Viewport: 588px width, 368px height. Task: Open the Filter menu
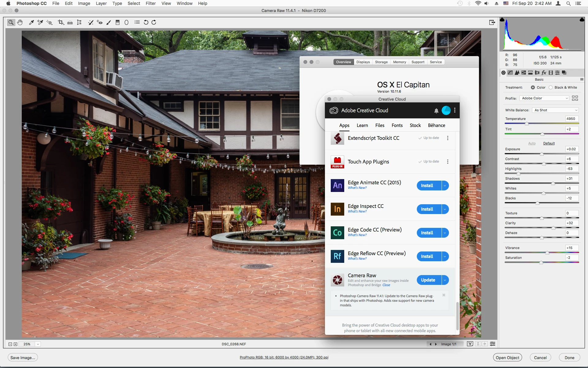click(150, 3)
